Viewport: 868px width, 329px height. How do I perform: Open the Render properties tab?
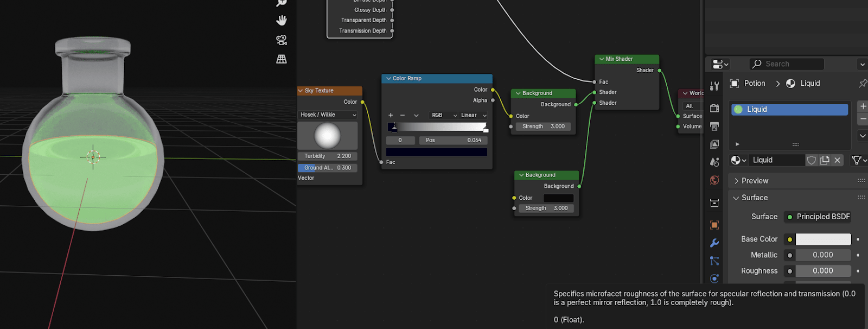click(x=714, y=108)
